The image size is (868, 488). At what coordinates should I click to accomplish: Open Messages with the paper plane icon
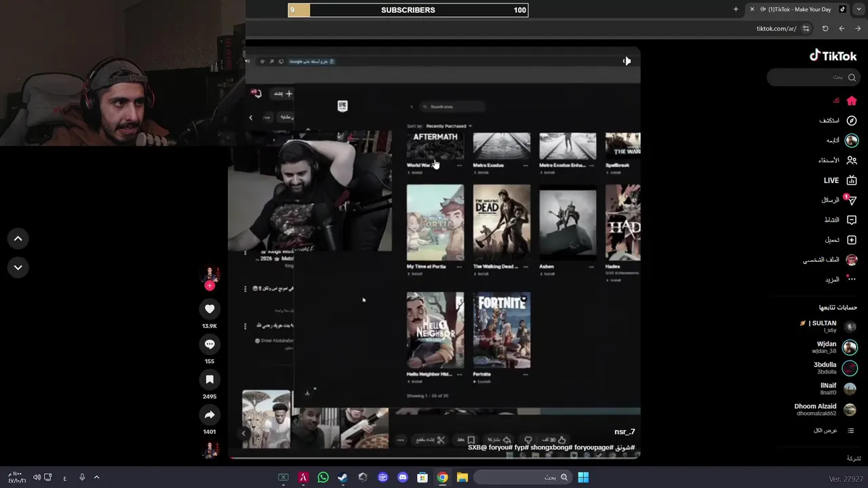[852, 201]
